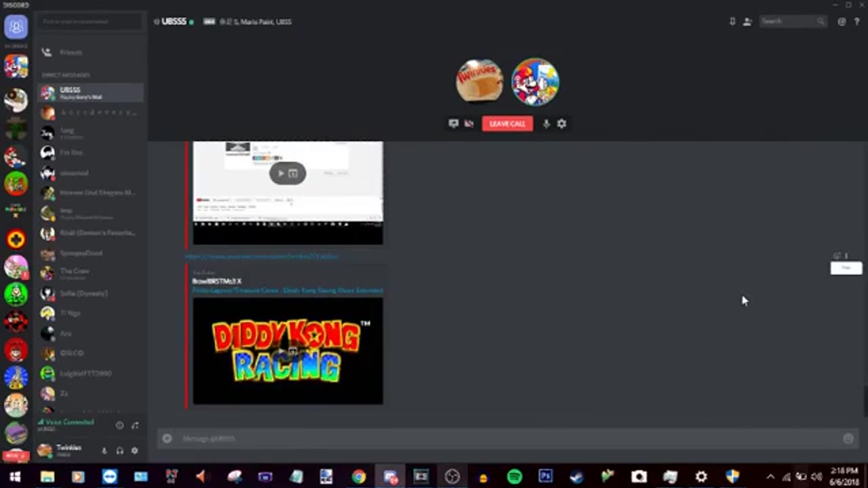868x488 pixels.
Task: Click the find or start conversation box
Action: pos(91,22)
